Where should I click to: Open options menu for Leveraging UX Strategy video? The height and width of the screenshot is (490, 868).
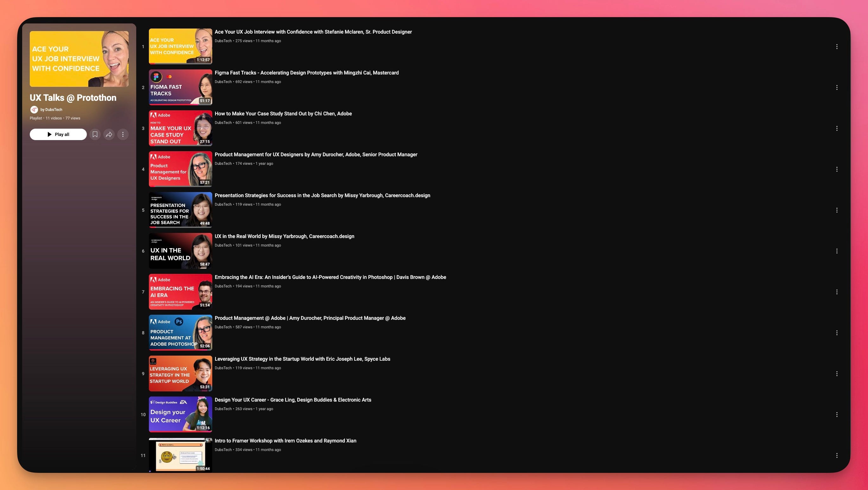[x=837, y=374]
